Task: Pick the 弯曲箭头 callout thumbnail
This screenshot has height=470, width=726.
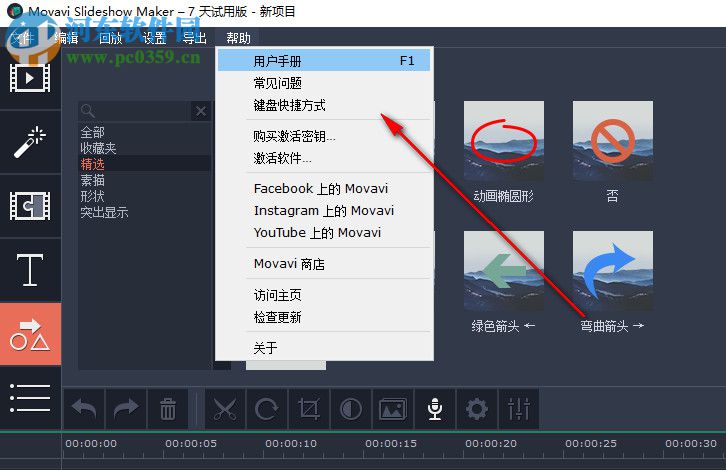Action: (613, 271)
